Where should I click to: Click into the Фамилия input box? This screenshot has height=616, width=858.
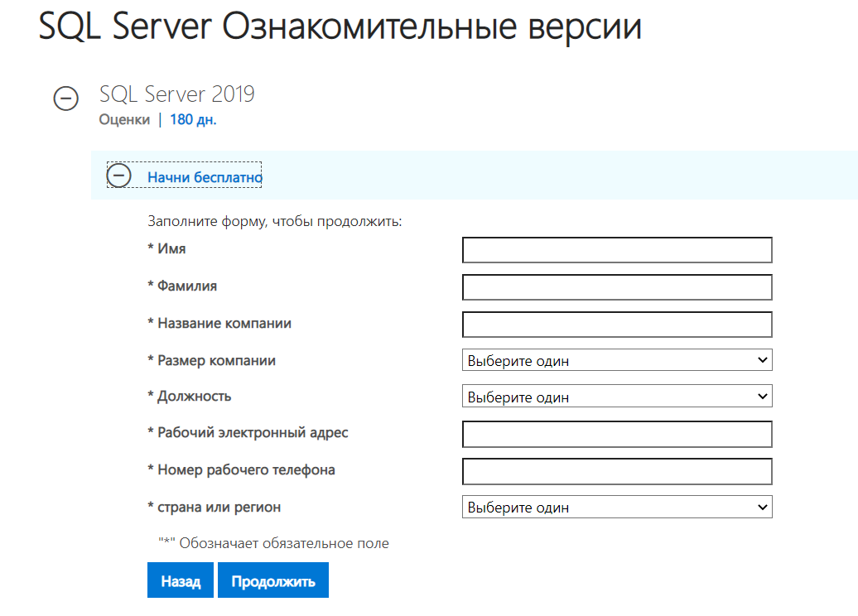[617, 287]
